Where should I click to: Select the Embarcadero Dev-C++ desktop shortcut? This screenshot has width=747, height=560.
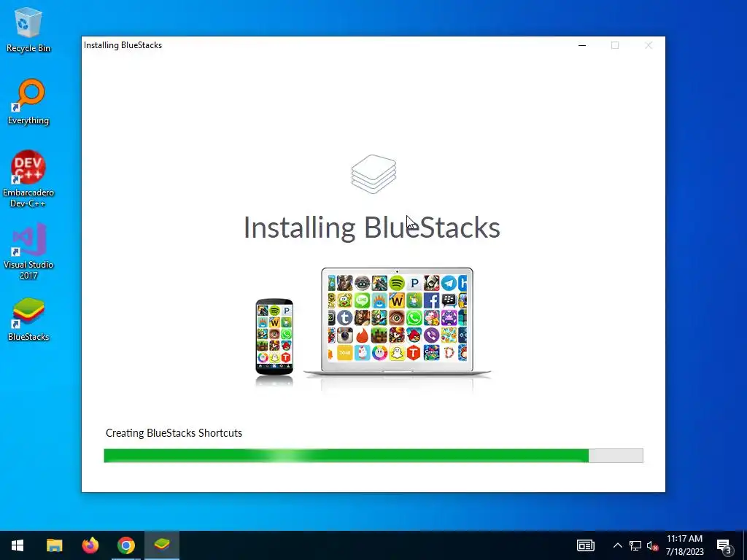28,179
